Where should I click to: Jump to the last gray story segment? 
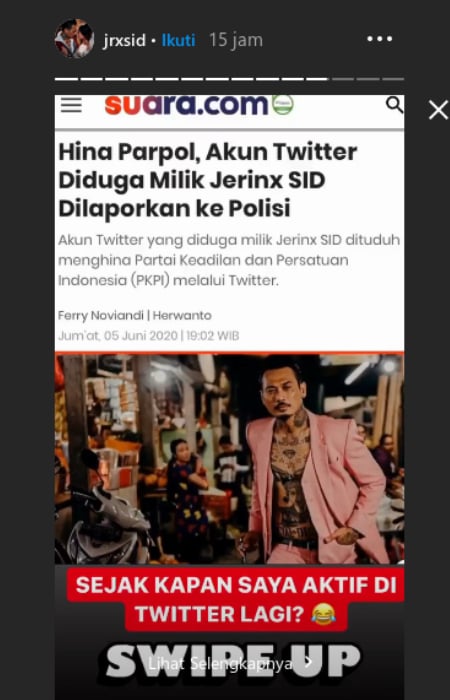pos(393,79)
